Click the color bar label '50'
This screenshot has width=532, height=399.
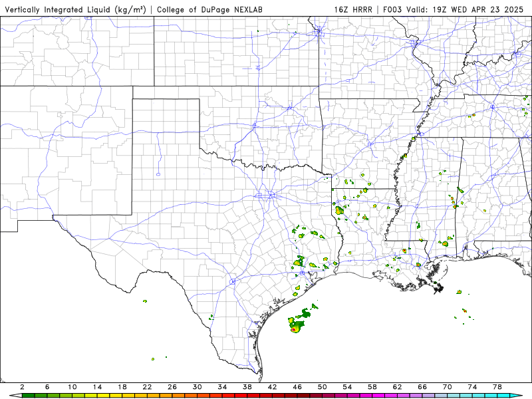pyautogui.click(x=323, y=387)
